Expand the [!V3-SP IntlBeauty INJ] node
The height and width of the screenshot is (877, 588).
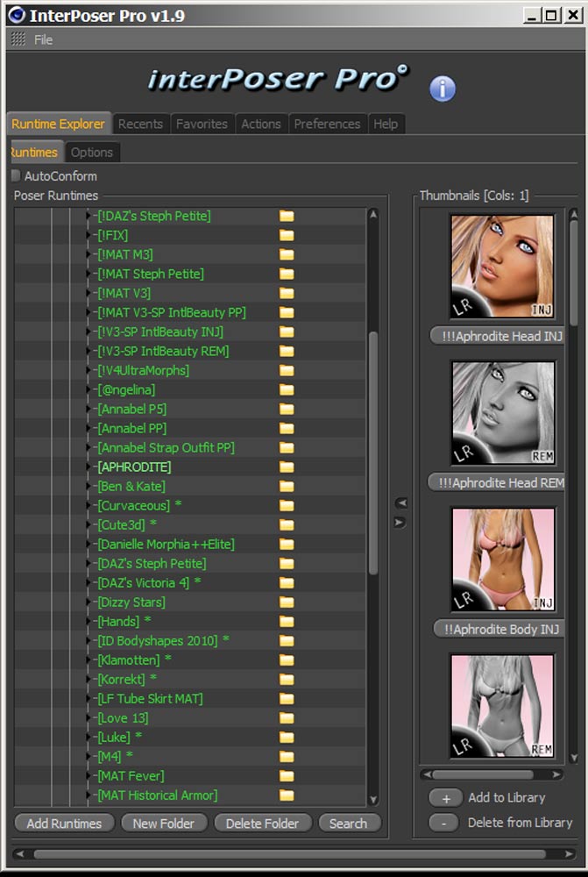(x=89, y=332)
